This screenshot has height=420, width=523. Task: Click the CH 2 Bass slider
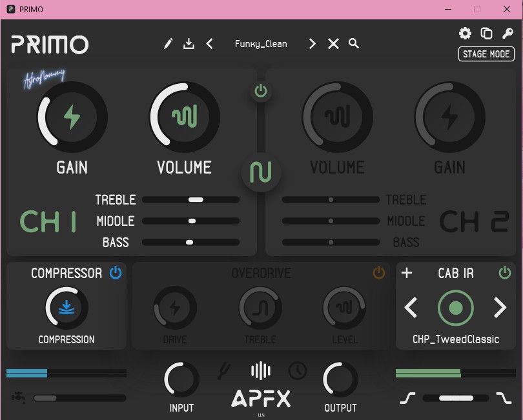(331, 243)
